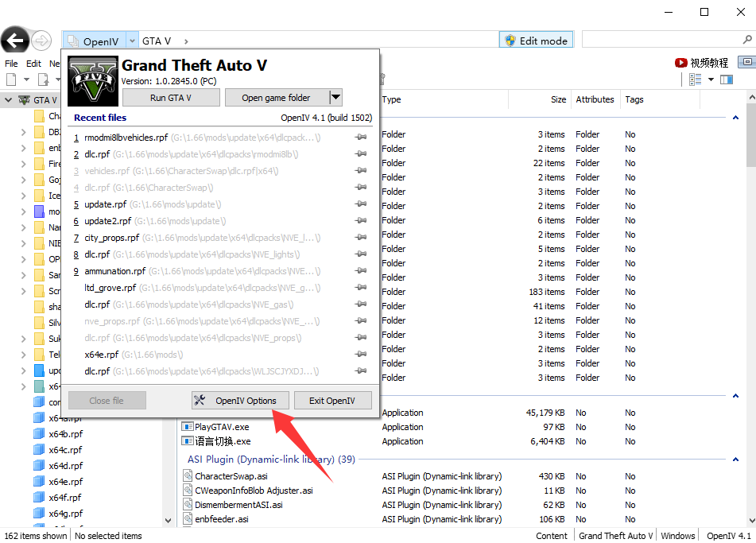Click the Exit OpenIV button
Image resolution: width=756 pixels, height=543 pixels.
[x=332, y=400]
